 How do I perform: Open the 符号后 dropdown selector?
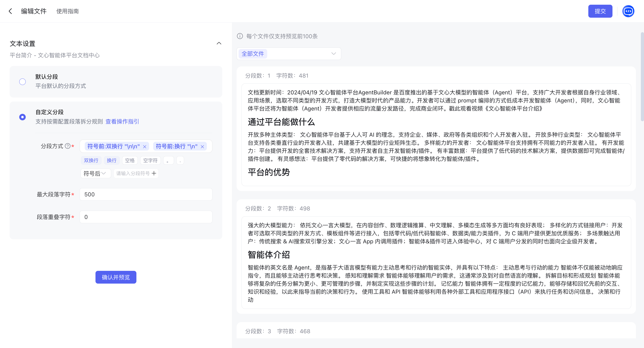pos(95,173)
